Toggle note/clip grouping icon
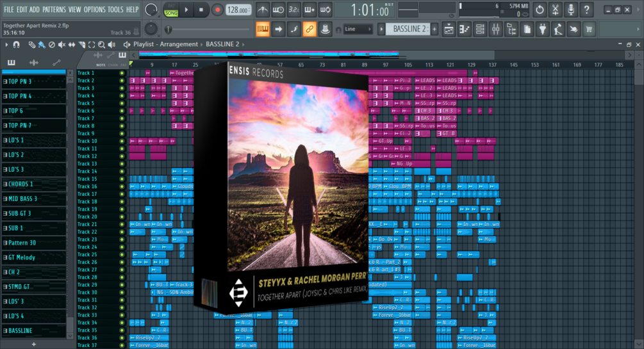Screen dimensions: 644x349 coord(293,29)
